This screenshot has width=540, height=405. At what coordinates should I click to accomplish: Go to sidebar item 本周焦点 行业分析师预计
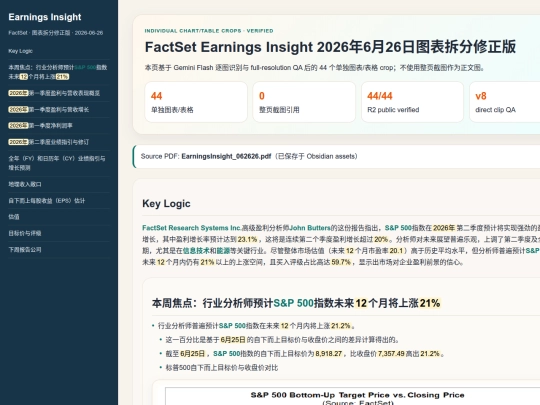point(58,72)
